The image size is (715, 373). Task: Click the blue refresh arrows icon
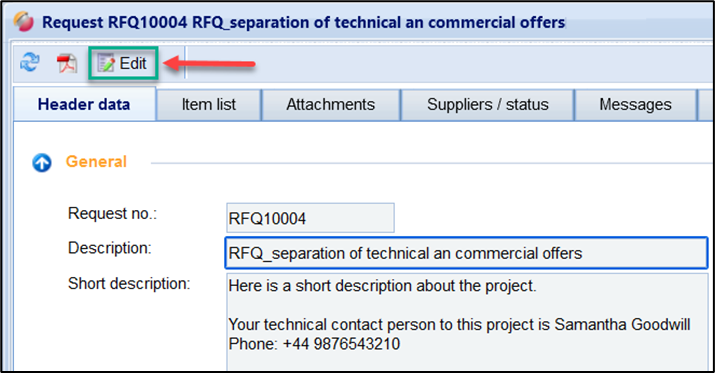click(30, 62)
